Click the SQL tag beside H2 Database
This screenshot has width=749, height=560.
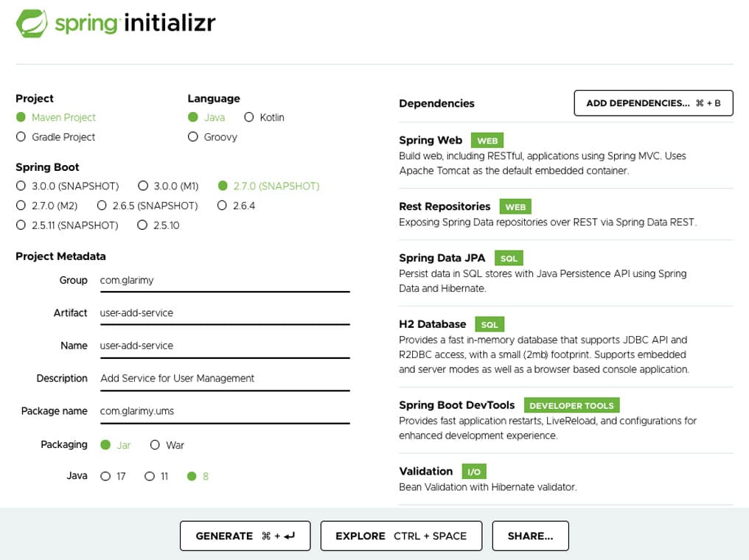[x=490, y=324]
